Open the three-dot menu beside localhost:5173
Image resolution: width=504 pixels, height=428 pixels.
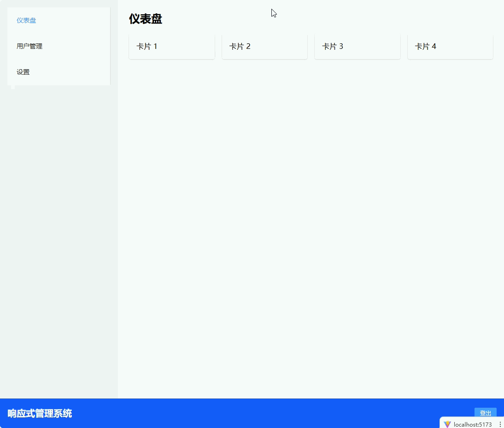500,424
